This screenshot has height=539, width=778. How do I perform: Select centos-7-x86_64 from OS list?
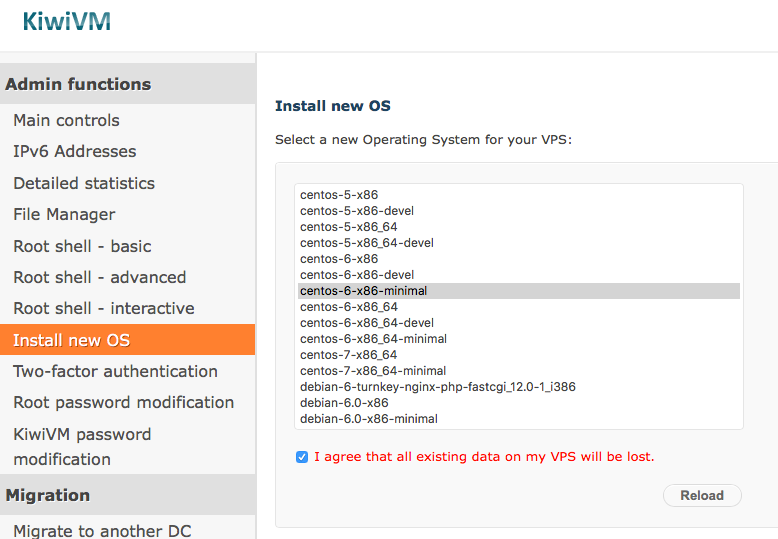click(x=519, y=355)
